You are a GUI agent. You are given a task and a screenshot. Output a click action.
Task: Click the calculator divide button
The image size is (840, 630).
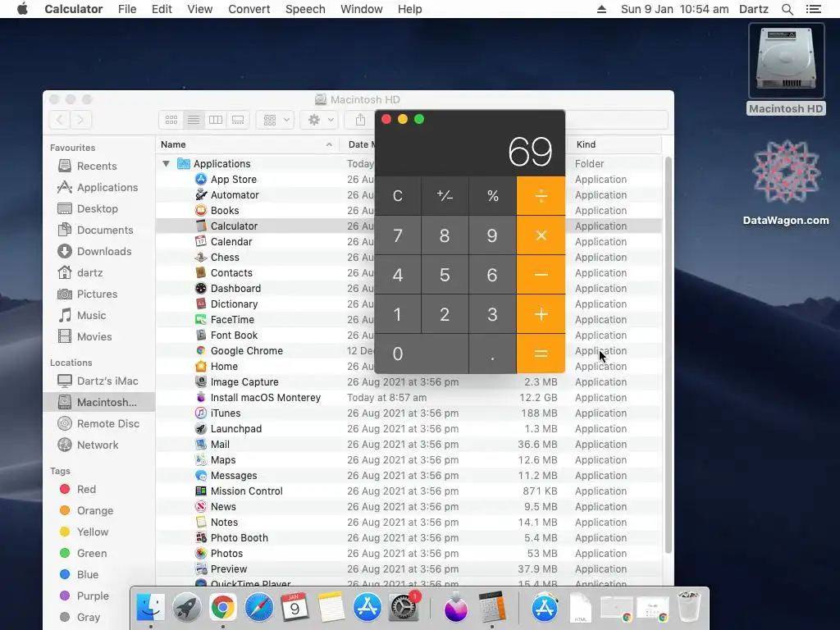[541, 195]
